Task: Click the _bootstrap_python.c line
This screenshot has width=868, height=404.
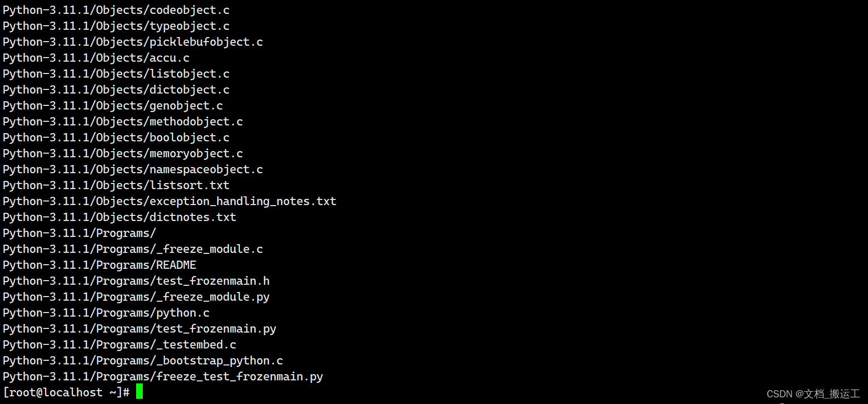Action: pyautogui.click(x=143, y=361)
